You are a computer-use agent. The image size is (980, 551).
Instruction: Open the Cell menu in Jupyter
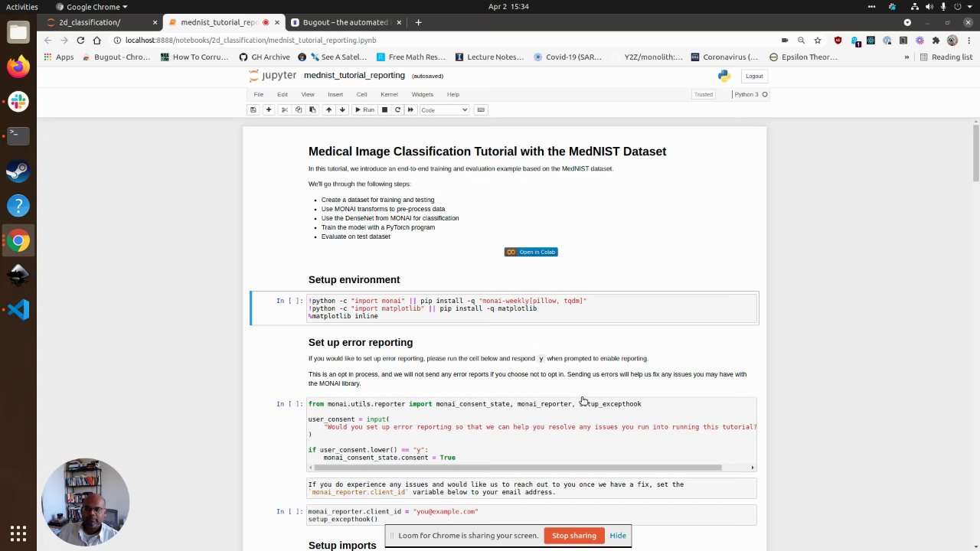click(361, 94)
